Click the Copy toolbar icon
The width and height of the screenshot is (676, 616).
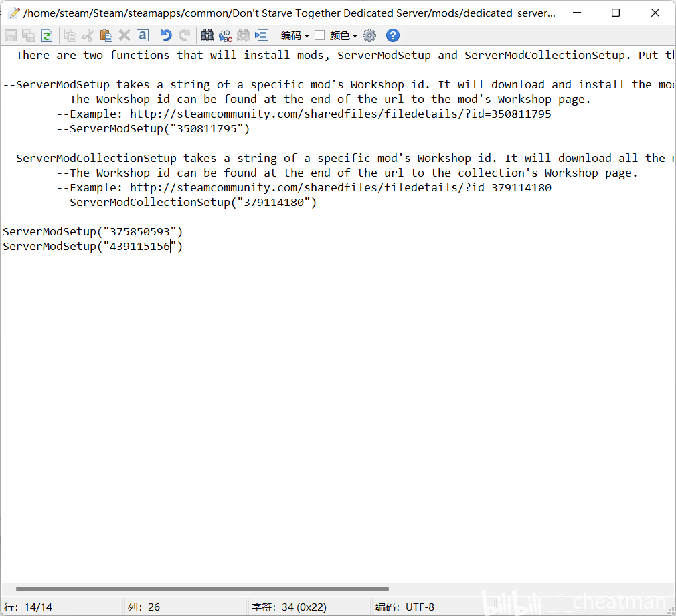coord(70,35)
